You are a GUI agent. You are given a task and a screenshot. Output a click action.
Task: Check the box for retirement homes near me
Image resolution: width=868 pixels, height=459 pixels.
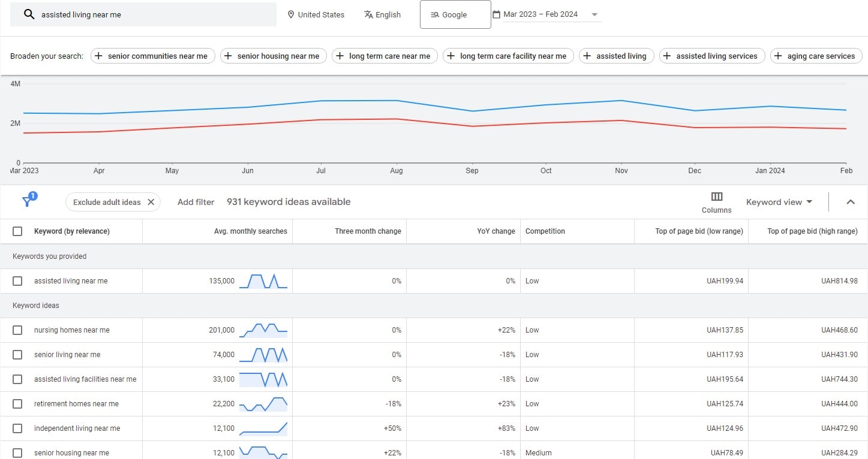pyautogui.click(x=17, y=404)
